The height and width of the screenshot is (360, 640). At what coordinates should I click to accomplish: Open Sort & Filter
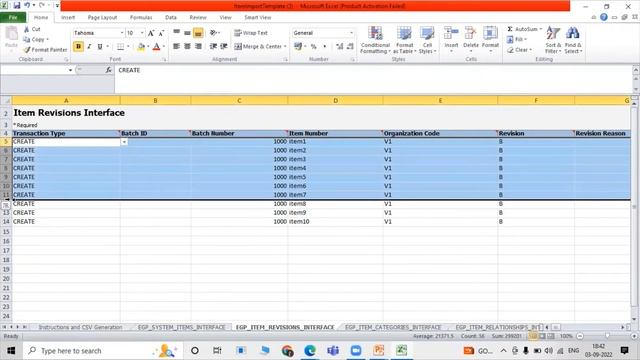click(x=553, y=40)
